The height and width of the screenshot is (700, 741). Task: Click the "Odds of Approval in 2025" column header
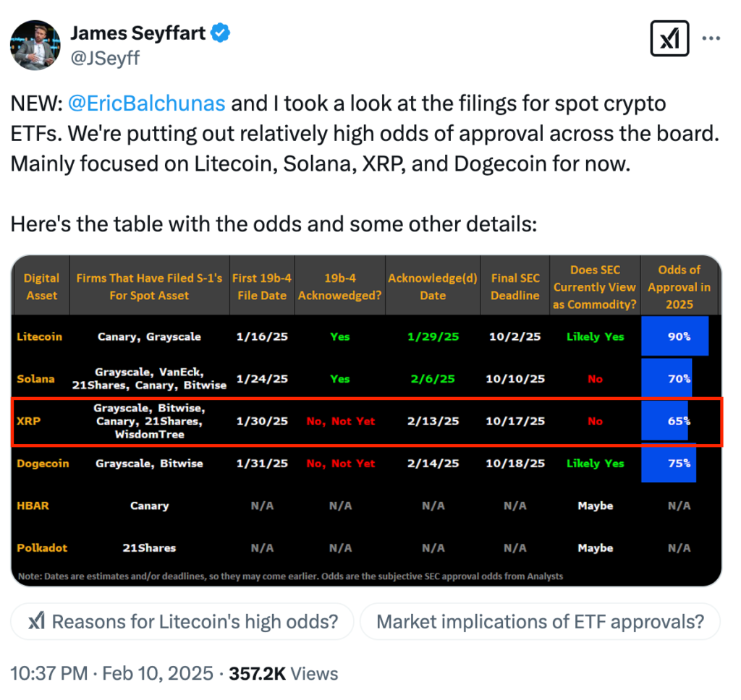tap(679, 286)
